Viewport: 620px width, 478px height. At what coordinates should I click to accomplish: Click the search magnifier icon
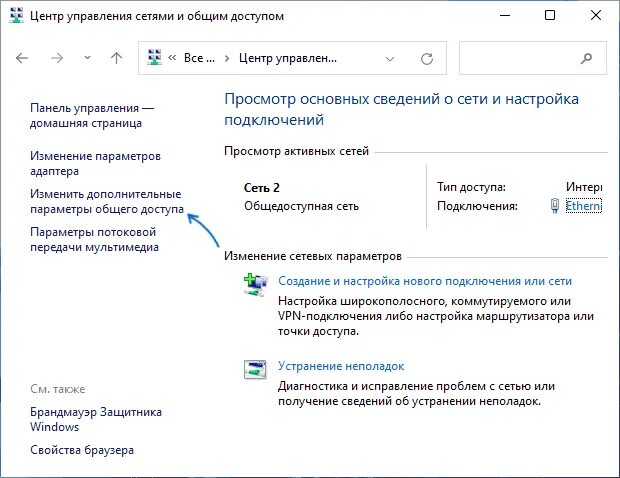click(586, 59)
